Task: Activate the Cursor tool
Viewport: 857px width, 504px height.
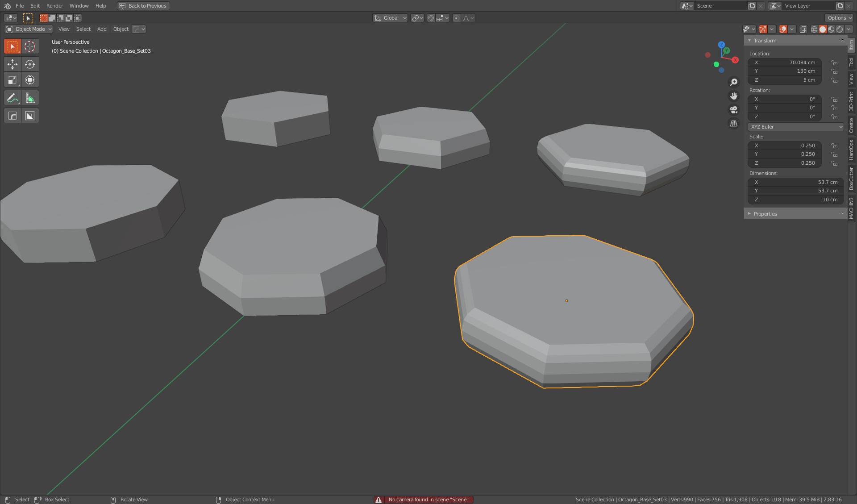Action: click(x=30, y=46)
